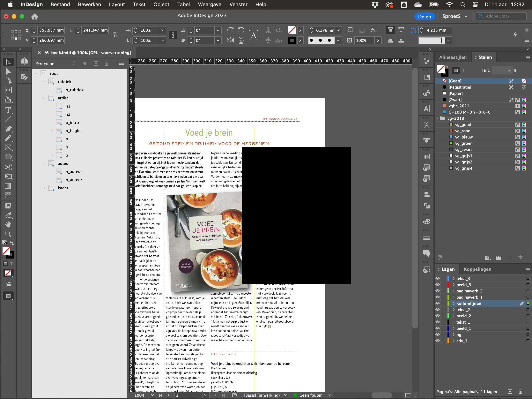Open the Geen fouten preflight status
The height and width of the screenshot is (399, 532).
pyautogui.click(x=310, y=395)
